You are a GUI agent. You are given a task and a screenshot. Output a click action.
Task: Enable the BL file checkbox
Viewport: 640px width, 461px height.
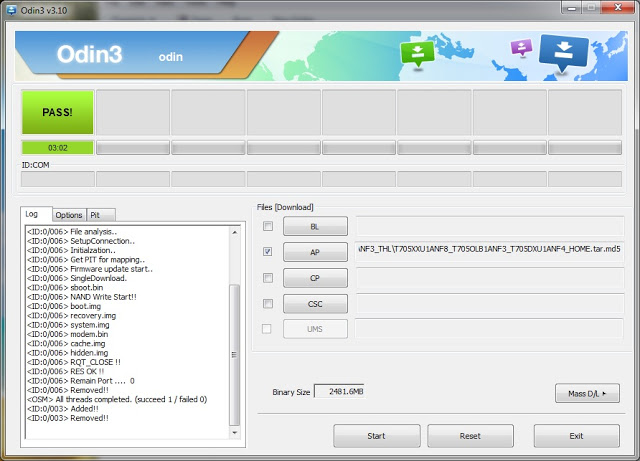pos(268,226)
